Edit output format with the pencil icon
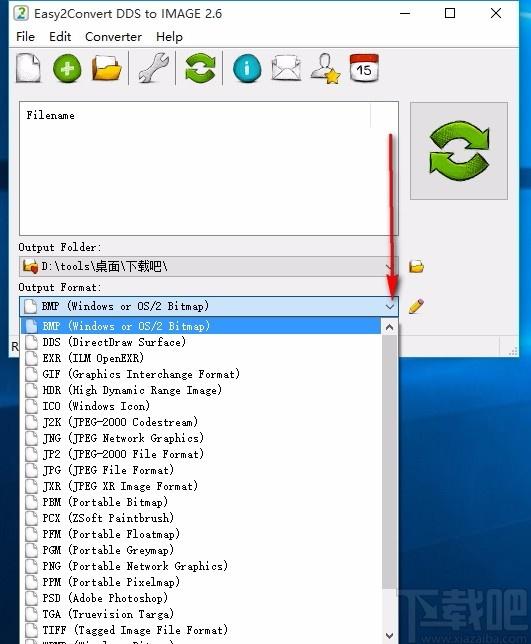This screenshot has width=531, height=644. [x=416, y=306]
